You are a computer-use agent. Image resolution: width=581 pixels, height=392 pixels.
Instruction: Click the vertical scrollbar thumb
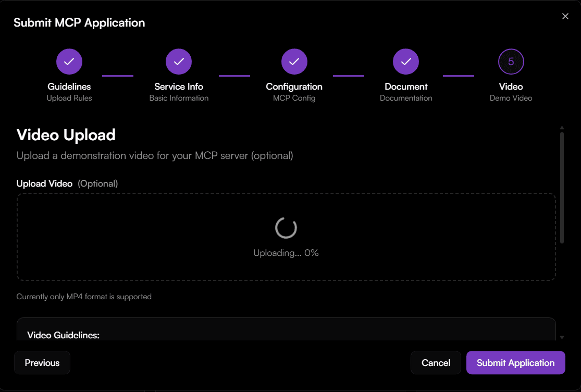point(562,188)
